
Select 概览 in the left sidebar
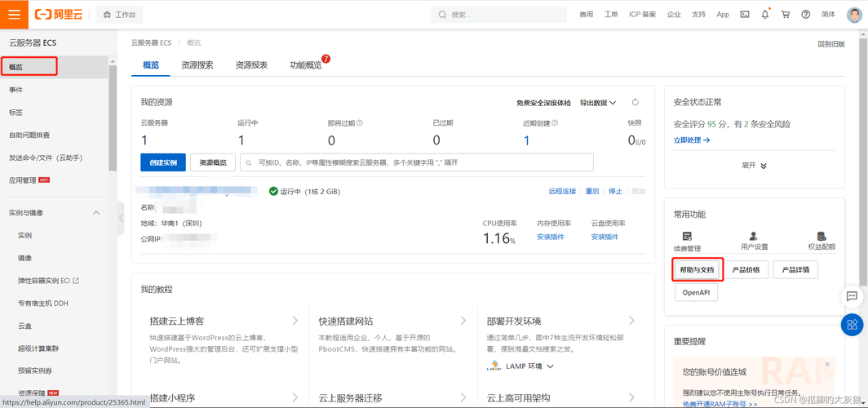pos(55,67)
